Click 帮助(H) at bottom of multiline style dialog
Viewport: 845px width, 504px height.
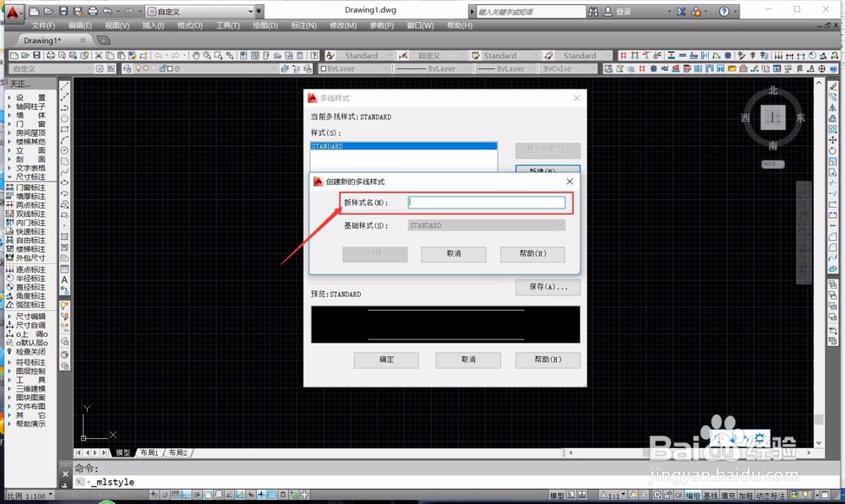point(548,360)
